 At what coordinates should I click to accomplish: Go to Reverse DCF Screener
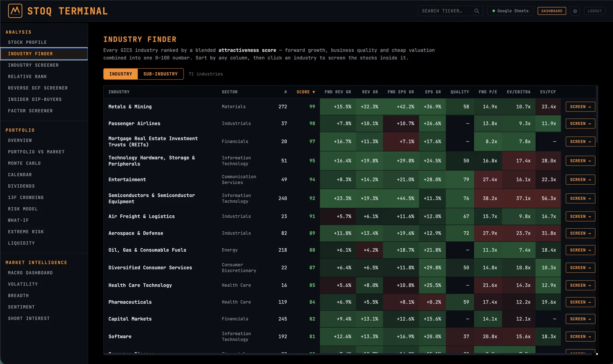pos(44,88)
